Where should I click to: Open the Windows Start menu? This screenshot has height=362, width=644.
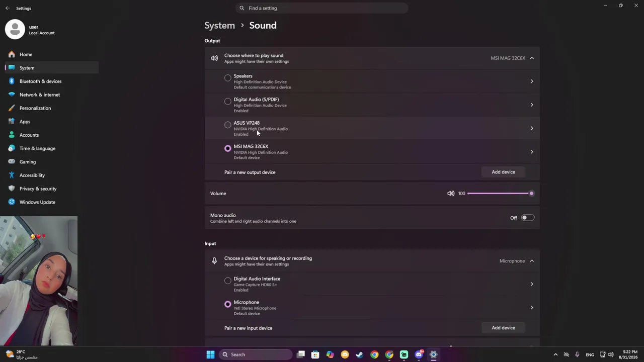[x=210, y=354]
